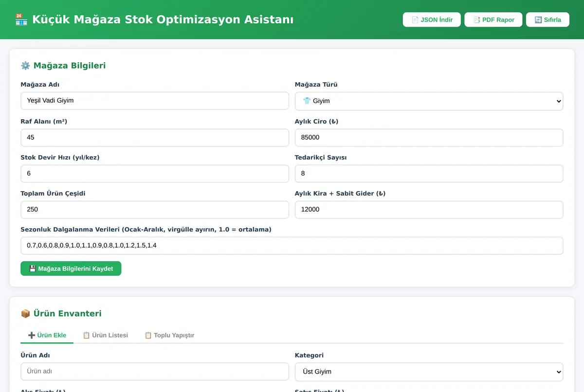Image resolution: width=584 pixels, height=392 pixels.
Task: Save store info with Mağaza Bilgilerini Kaydet
Action: [71, 268]
